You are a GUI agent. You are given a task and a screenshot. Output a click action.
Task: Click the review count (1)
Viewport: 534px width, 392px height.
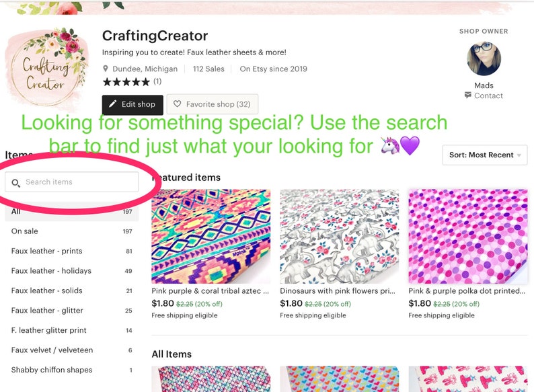(157, 81)
